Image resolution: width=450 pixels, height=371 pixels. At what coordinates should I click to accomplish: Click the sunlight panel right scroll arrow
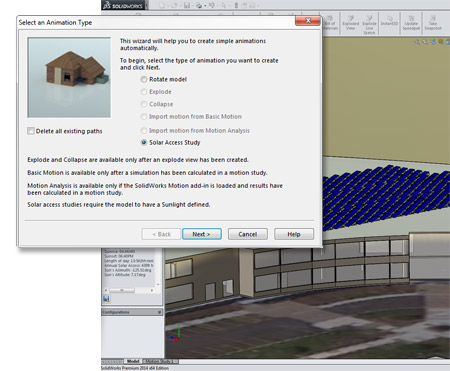(x=152, y=290)
